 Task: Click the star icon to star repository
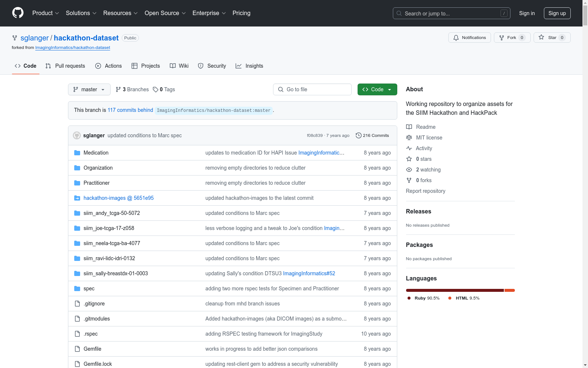(541, 37)
